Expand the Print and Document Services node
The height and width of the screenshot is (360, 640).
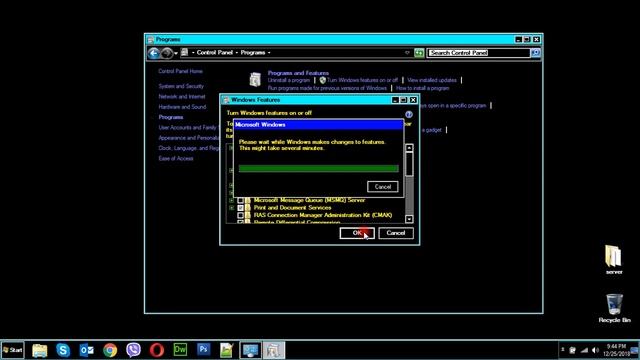(231, 208)
